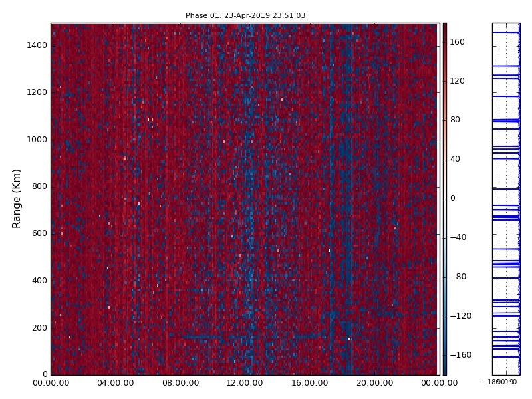Viewport: 532px width, 399px height.
Task: Click the 04:00:00 time tick label
Action: (115, 383)
